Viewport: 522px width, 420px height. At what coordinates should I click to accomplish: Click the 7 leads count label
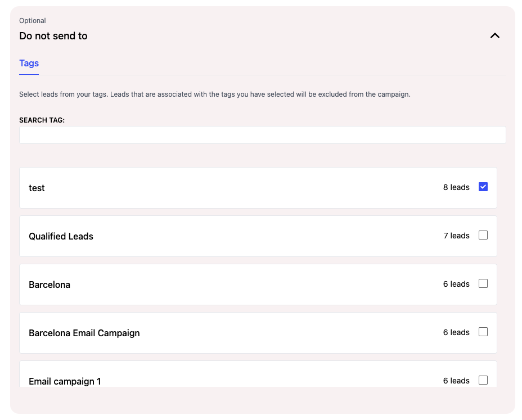456,236
